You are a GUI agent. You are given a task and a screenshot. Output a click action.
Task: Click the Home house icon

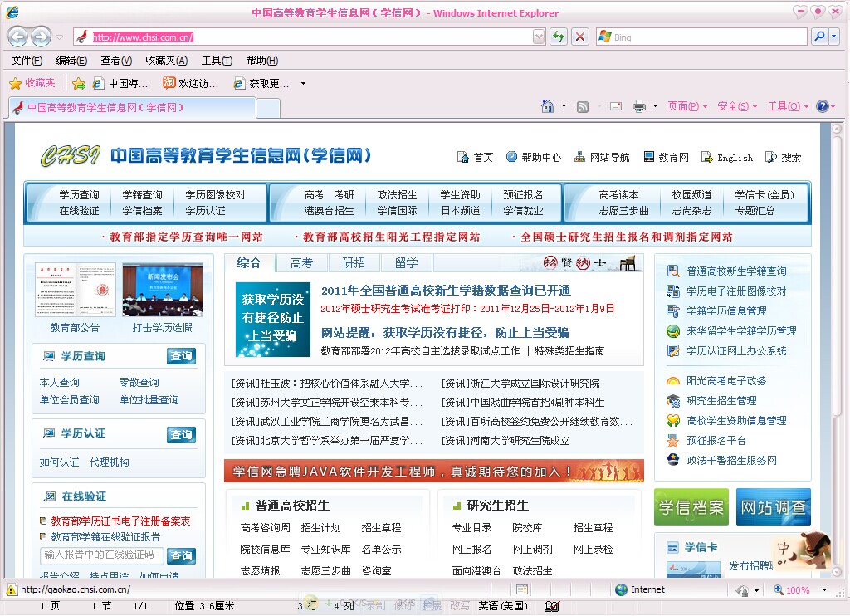tap(548, 106)
